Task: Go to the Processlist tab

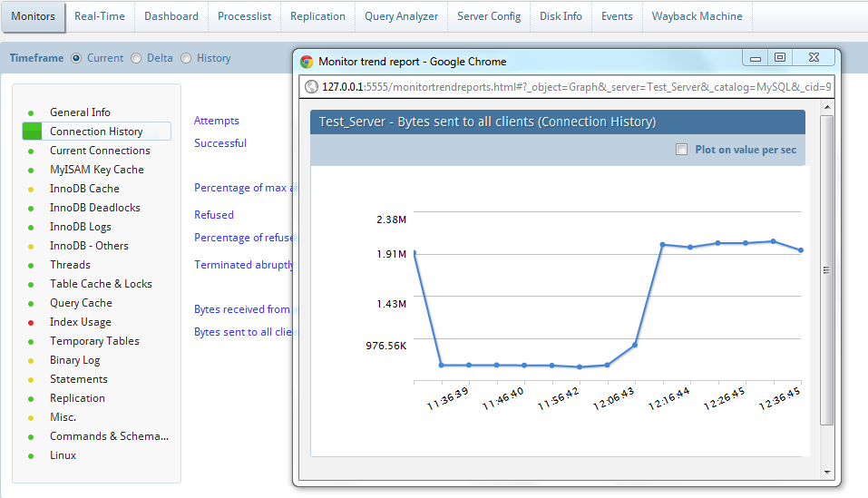Action: (x=244, y=16)
